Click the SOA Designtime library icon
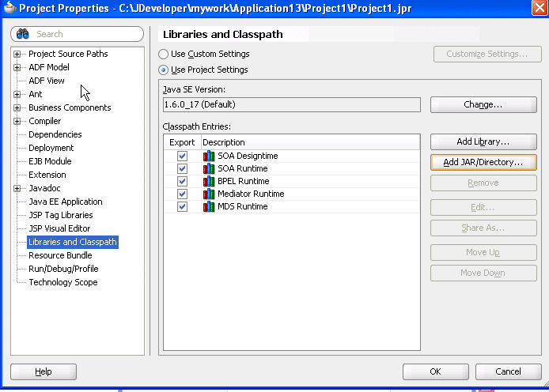 [209, 156]
